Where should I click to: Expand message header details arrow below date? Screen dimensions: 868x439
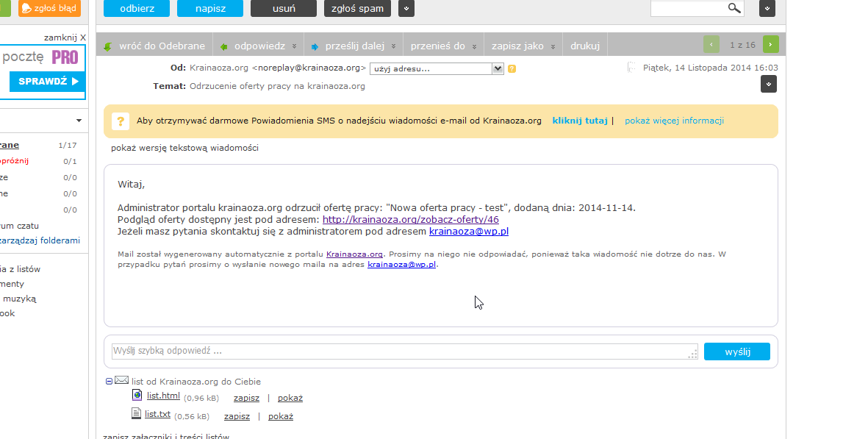pos(768,85)
